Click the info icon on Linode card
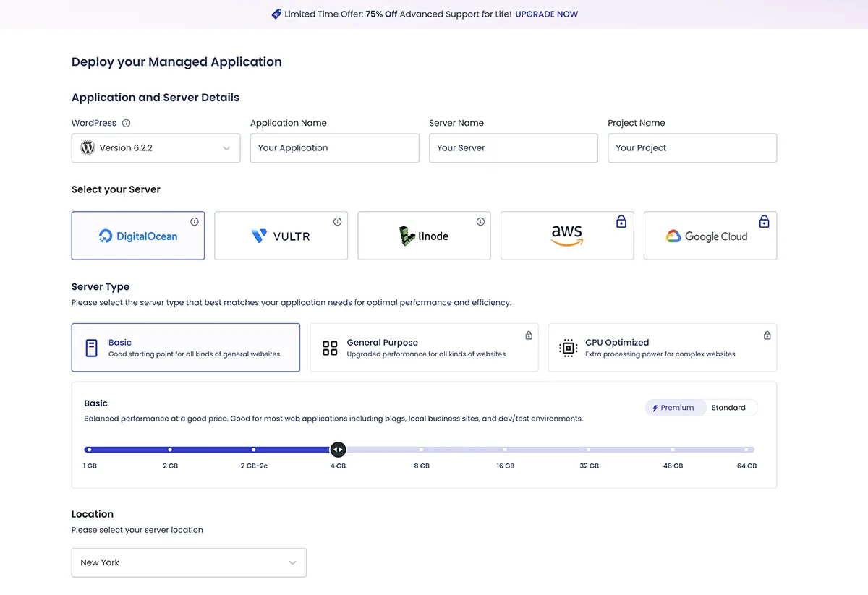 pyautogui.click(x=481, y=221)
